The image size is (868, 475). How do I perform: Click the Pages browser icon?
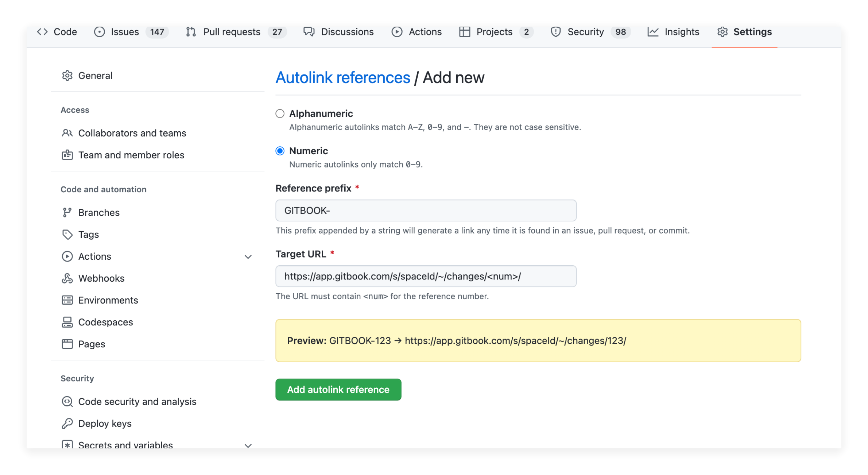click(67, 344)
